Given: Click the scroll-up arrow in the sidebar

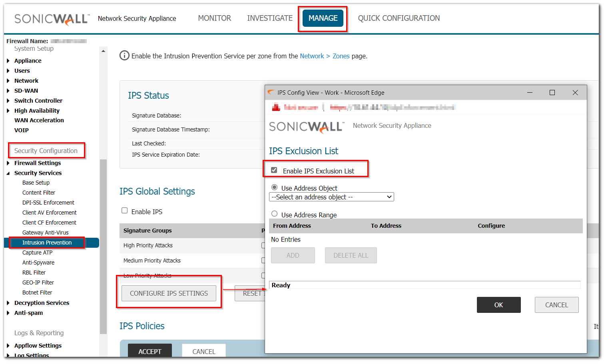Looking at the screenshot, I should (103, 51).
